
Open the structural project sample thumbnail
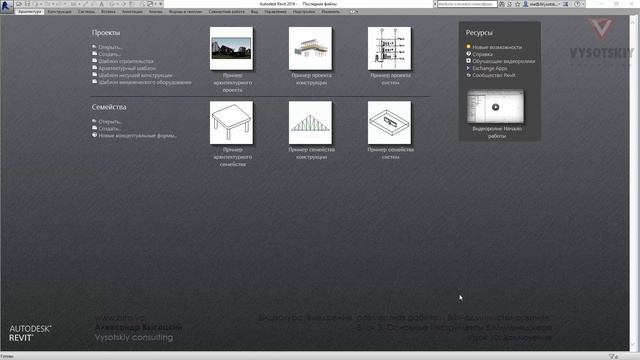click(310, 49)
